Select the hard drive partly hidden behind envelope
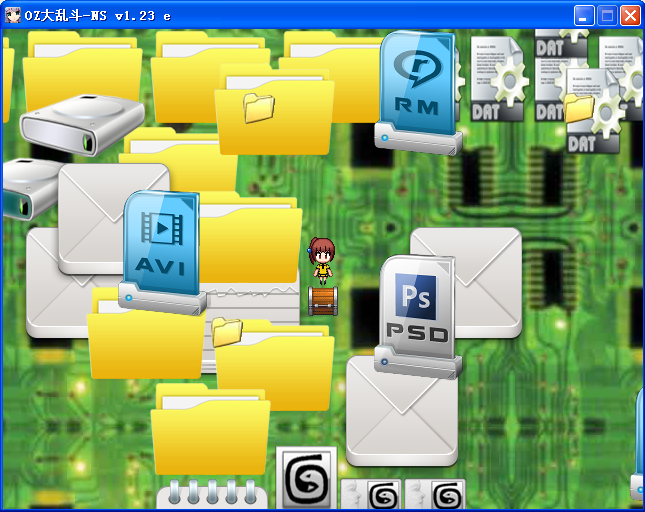 pos(31,189)
